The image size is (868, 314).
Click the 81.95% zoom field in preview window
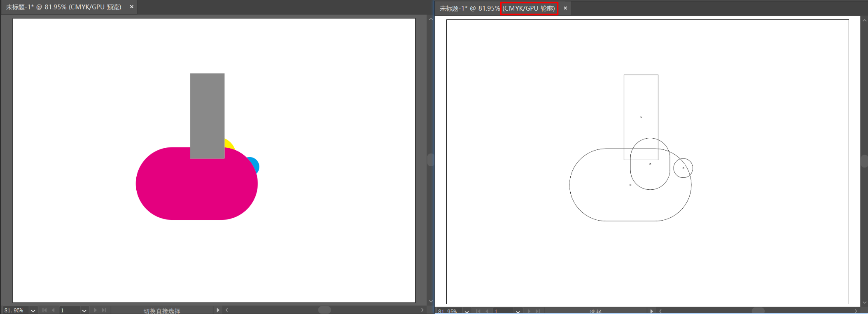(14, 310)
